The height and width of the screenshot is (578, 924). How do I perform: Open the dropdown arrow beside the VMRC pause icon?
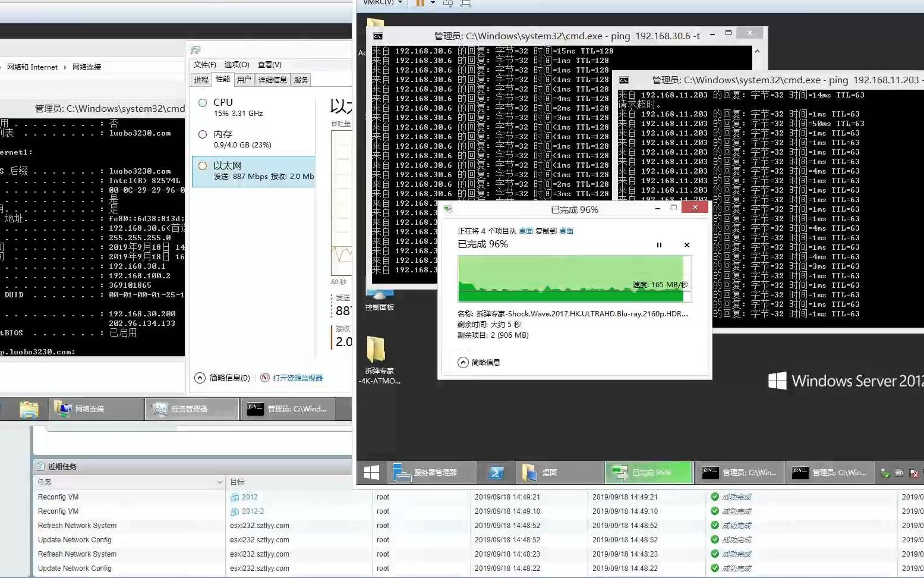coord(433,3)
